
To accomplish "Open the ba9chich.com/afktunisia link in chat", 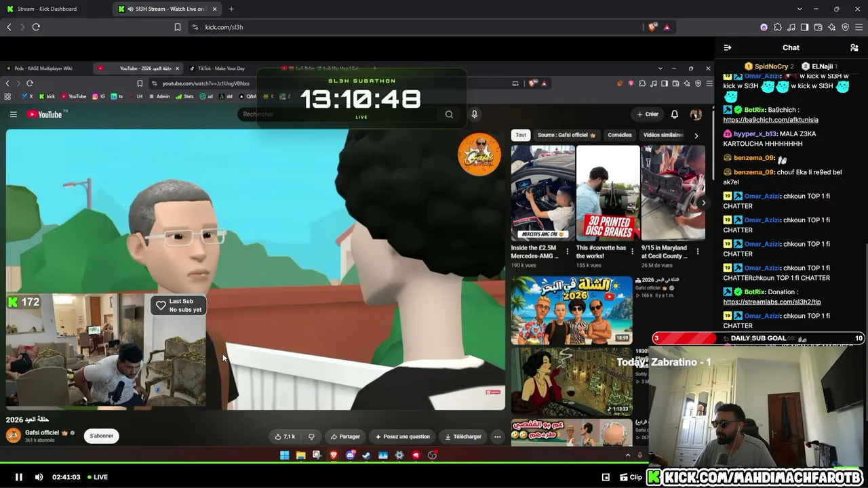I will (770, 120).
